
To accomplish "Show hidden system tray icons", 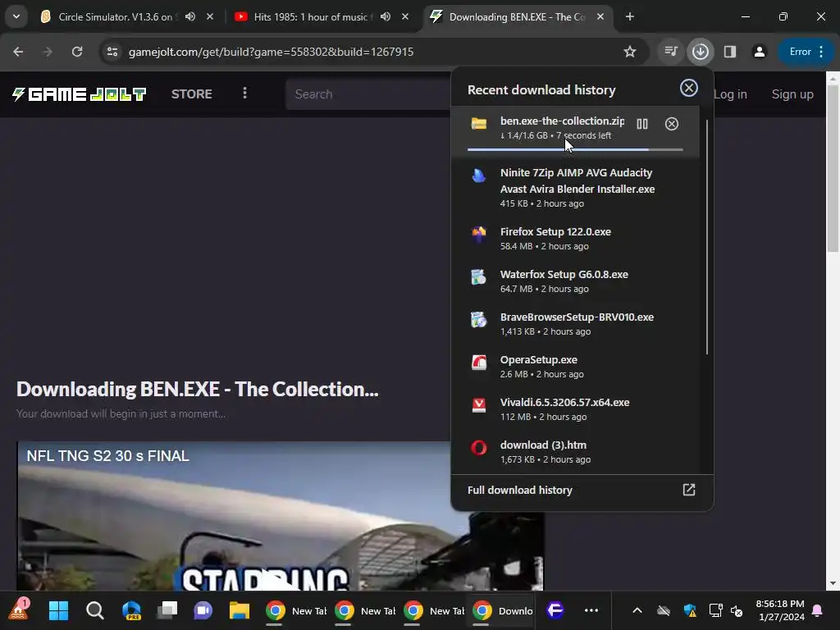I will pyautogui.click(x=637, y=610).
